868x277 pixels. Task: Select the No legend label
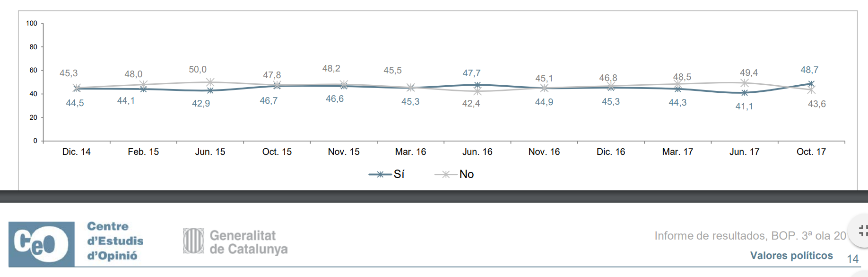tap(467, 174)
